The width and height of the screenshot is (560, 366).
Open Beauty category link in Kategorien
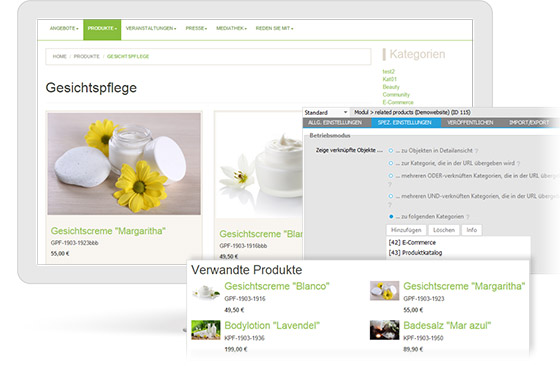(391, 87)
